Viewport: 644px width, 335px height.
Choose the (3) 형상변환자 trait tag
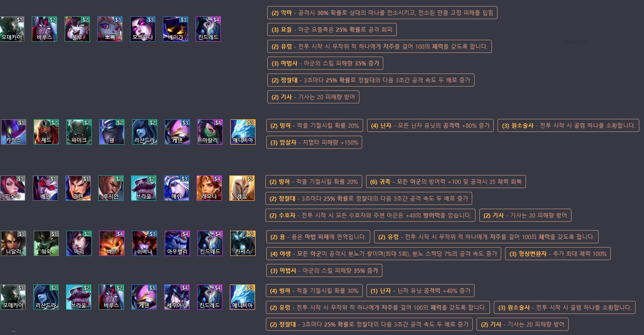click(557, 254)
